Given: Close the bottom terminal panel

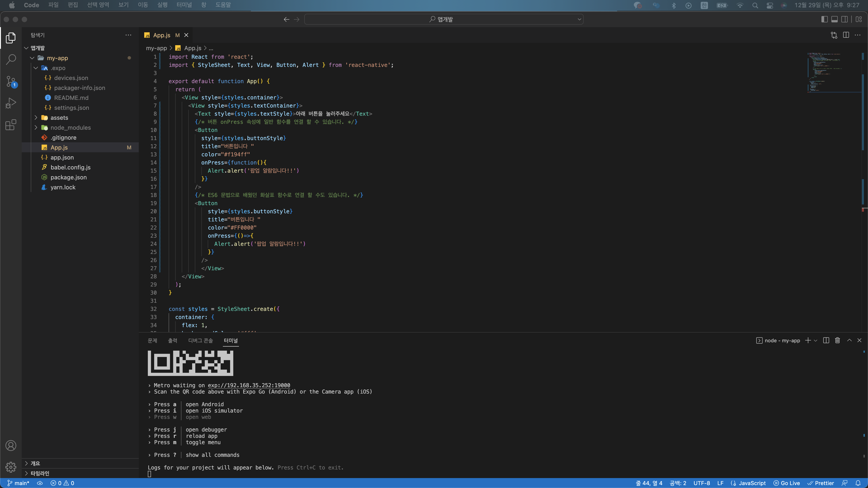Looking at the screenshot, I should (x=859, y=340).
